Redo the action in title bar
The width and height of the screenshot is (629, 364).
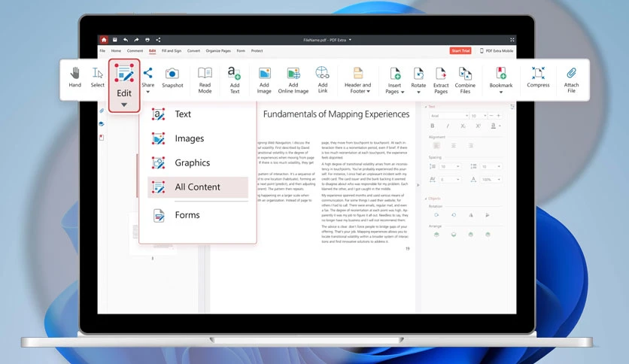tap(136, 40)
